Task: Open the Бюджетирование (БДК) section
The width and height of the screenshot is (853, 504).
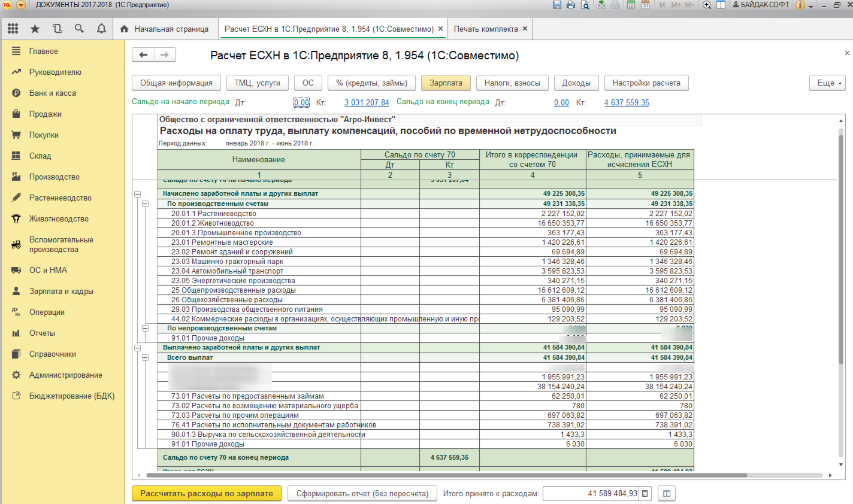Action: pos(71,396)
